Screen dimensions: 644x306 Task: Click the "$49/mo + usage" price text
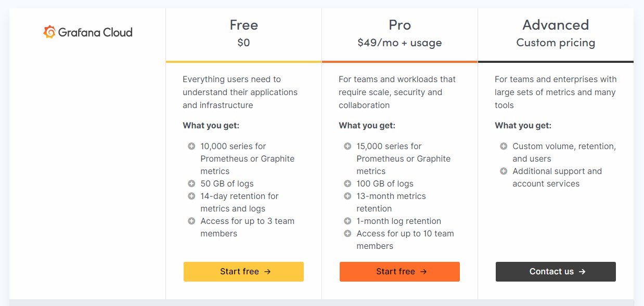[x=400, y=43]
